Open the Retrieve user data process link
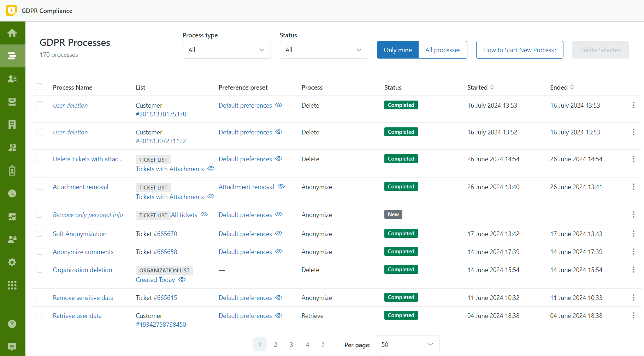Screen dimensions: 644x356 point(77,315)
